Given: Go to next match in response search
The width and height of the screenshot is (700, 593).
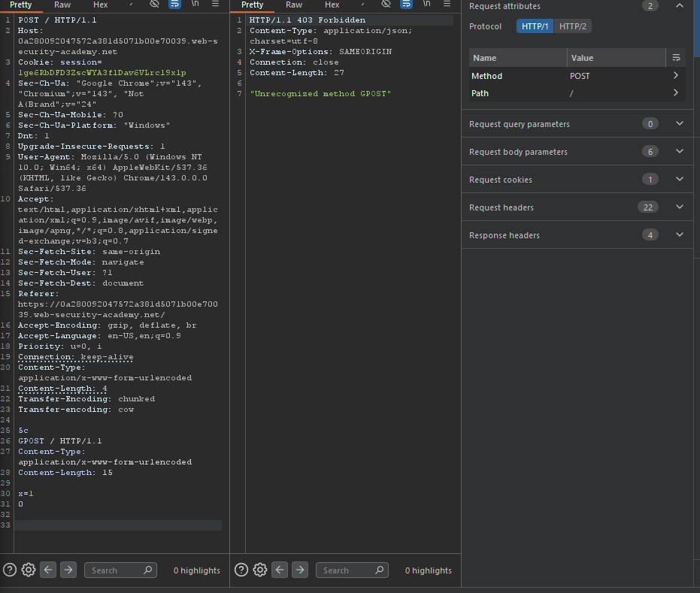Looking at the screenshot, I should click(x=300, y=570).
